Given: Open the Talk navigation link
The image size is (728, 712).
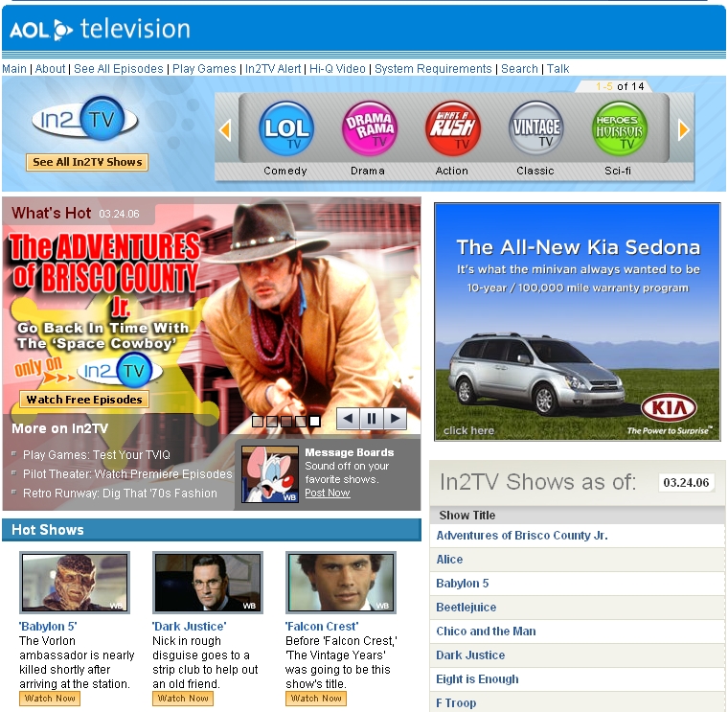Looking at the screenshot, I should point(558,69).
